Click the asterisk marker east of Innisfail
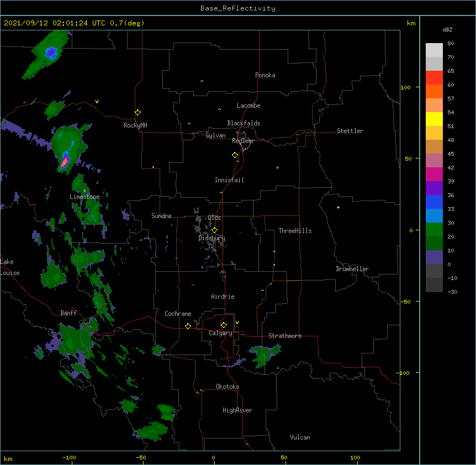 (x=277, y=168)
